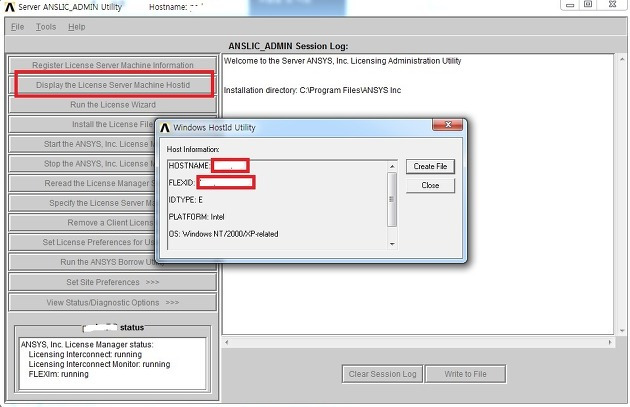
Task: Close the Windows HostId Utility dialog
Action: pyautogui.click(x=448, y=125)
